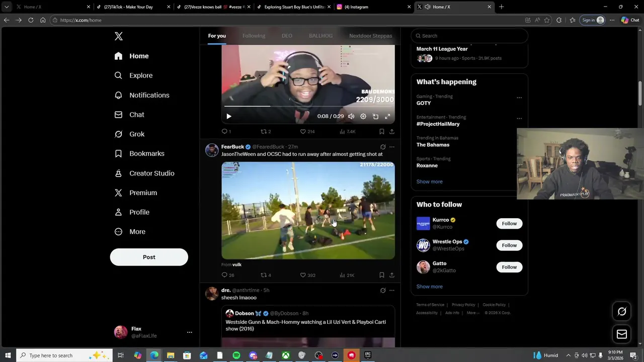The image size is (644, 362).
Task: Select the BALLHOG tab
Action: tap(320, 36)
